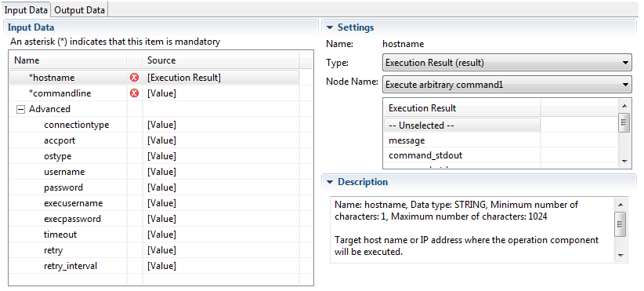Collapse the Settings section triangle
644x291 pixels.
pos(329,28)
